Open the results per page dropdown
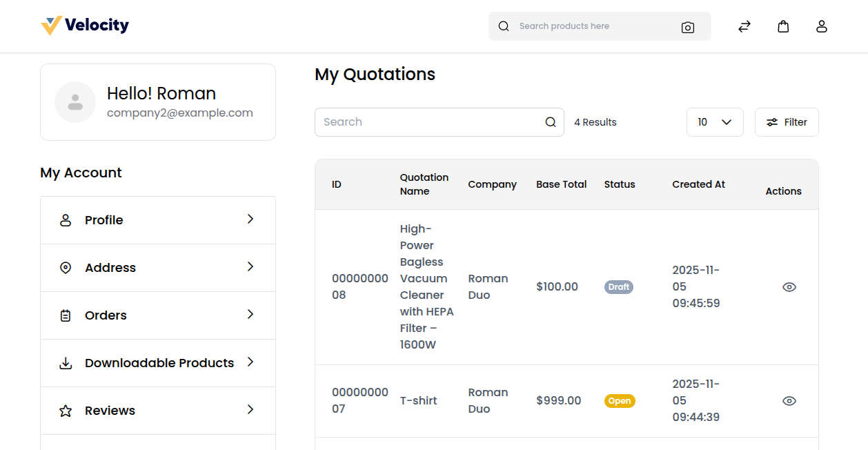The height and width of the screenshot is (450, 868). tap(714, 122)
